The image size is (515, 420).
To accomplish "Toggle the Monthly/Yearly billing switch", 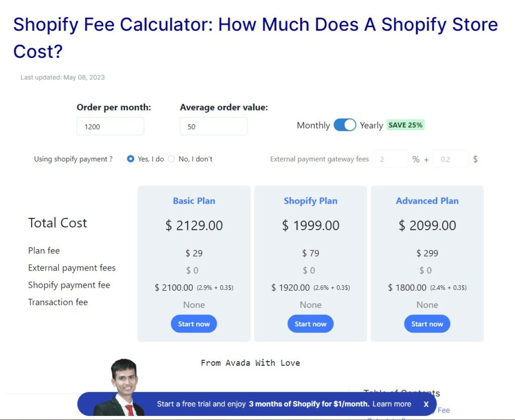I will point(345,125).
